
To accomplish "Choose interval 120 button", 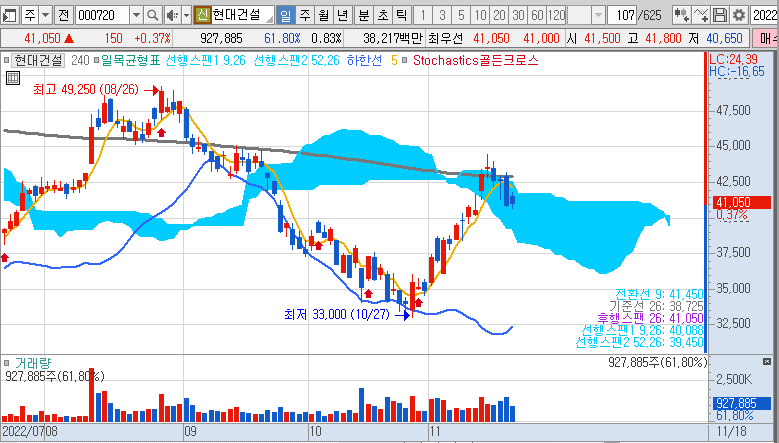I will click(556, 15).
